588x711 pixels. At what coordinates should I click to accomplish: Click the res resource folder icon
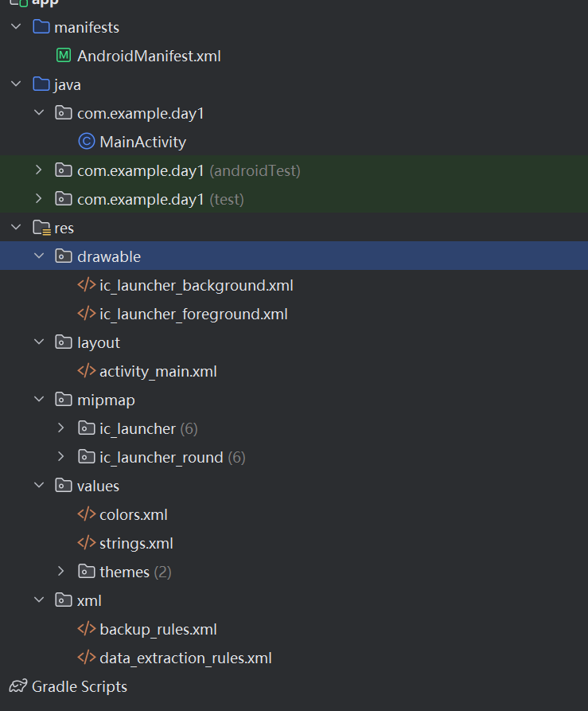tap(41, 229)
